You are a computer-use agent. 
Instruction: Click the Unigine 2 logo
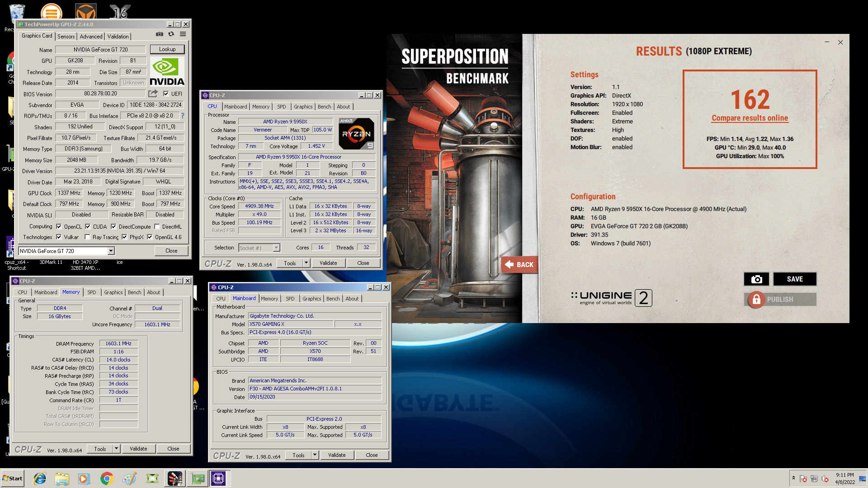pyautogui.click(x=611, y=298)
